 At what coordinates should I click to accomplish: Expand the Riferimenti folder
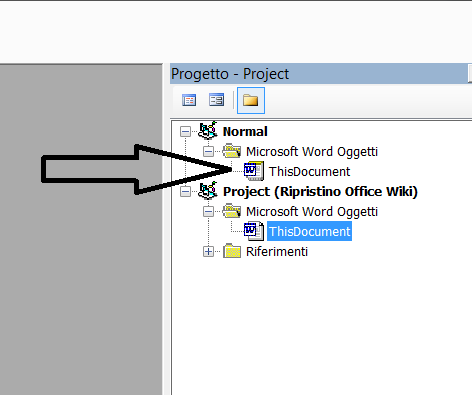pyautogui.click(x=208, y=252)
